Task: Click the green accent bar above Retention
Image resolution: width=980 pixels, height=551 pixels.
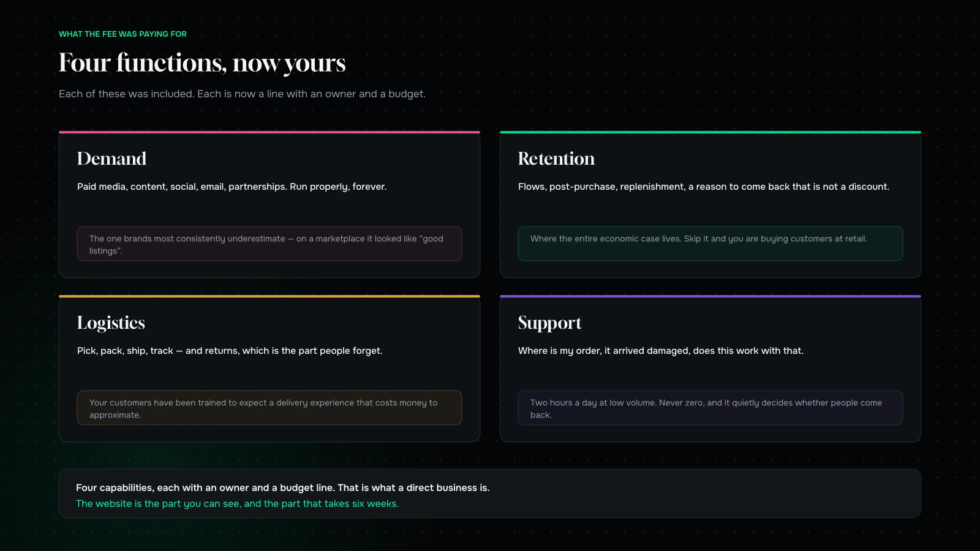Action: tap(710, 132)
